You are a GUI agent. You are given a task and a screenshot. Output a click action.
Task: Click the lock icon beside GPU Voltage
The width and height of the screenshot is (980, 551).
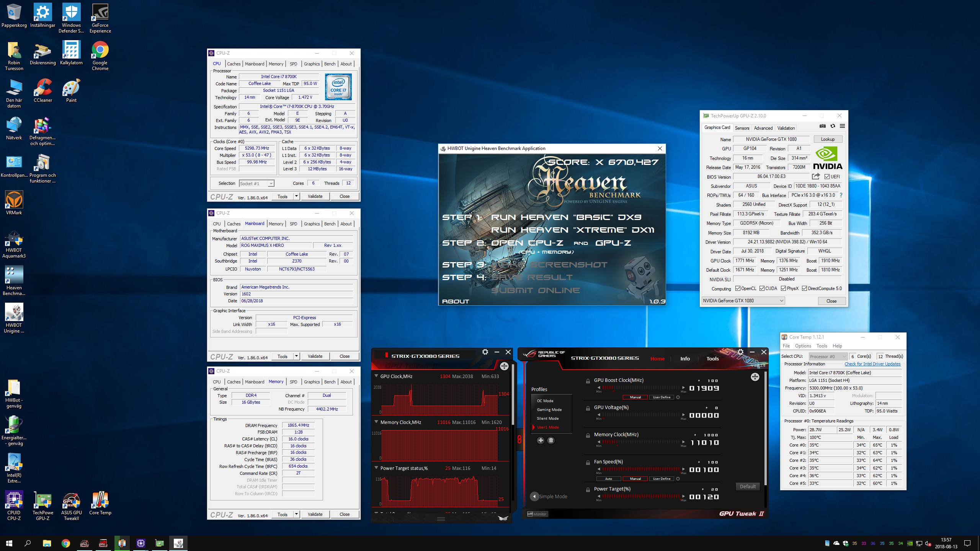pyautogui.click(x=588, y=408)
